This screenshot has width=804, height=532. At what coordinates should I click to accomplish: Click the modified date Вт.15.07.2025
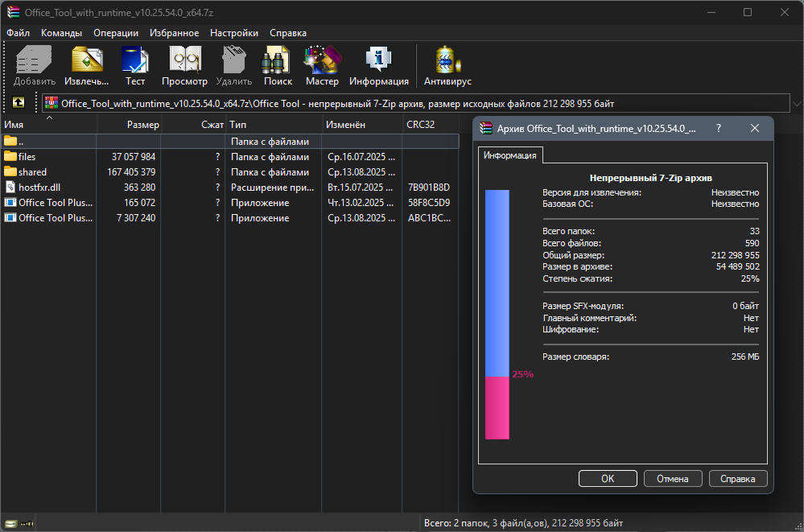(361, 188)
